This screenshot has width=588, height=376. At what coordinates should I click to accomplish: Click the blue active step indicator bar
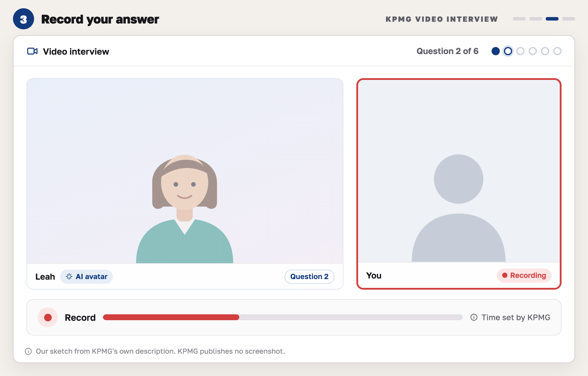[552, 19]
